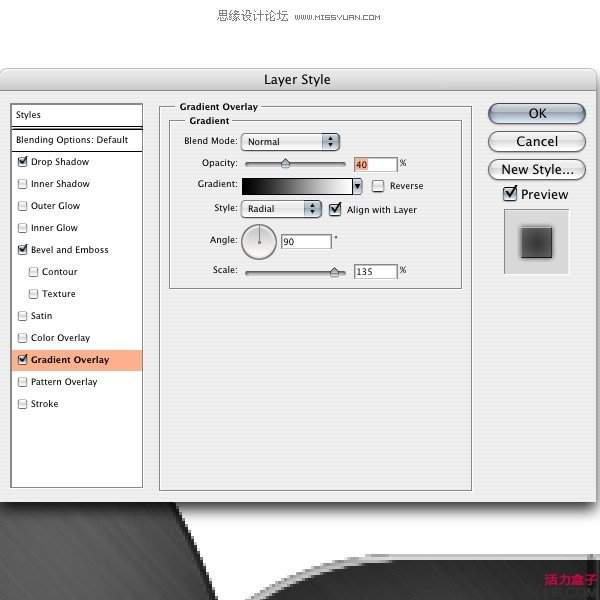Screen dimensions: 600x600
Task: Enable the Inner Shadow checkbox
Action: (23, 184)
